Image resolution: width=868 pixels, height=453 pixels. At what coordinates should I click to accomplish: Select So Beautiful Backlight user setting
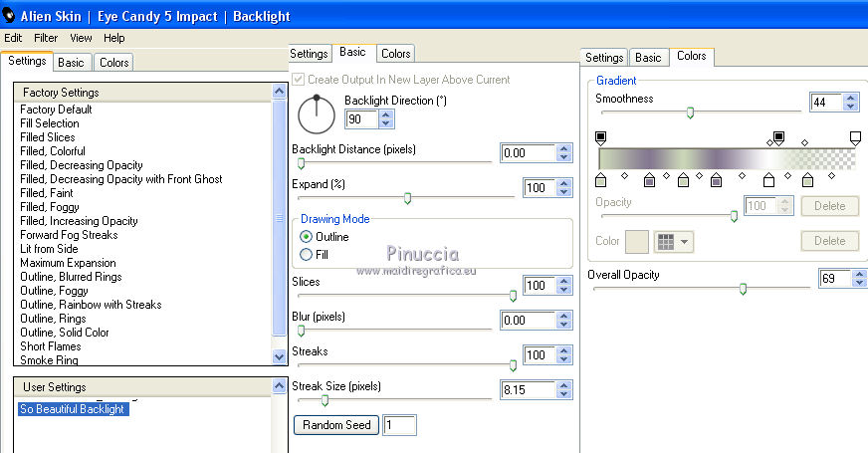pyautogui.click(x=73, y=409)
